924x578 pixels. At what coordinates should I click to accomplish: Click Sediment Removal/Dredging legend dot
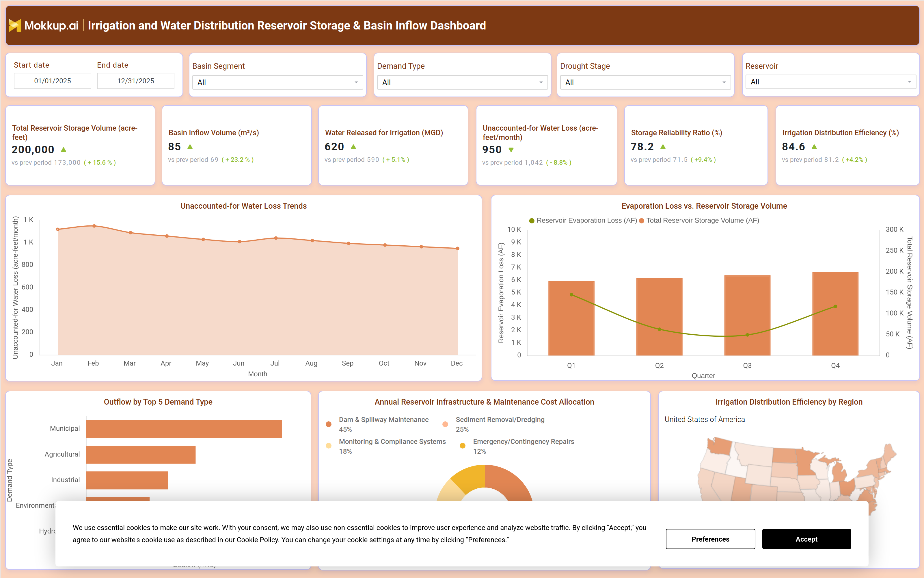445,424
